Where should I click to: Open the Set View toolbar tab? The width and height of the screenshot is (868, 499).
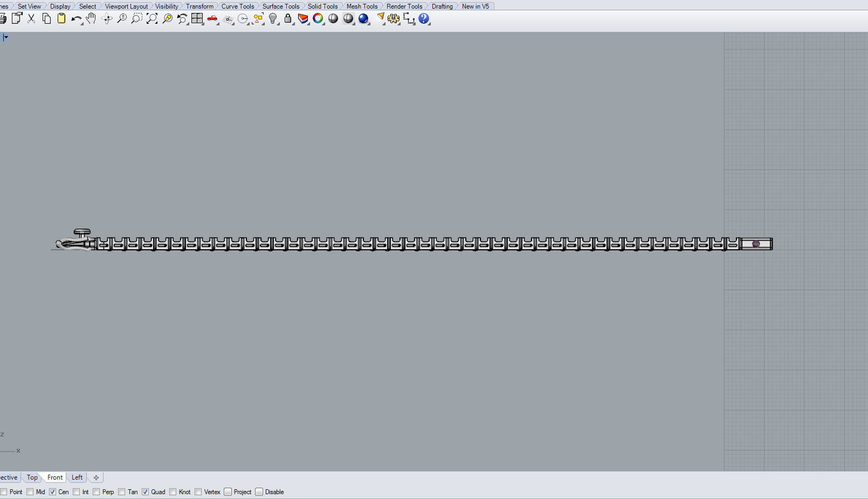(x=29, y=6)
